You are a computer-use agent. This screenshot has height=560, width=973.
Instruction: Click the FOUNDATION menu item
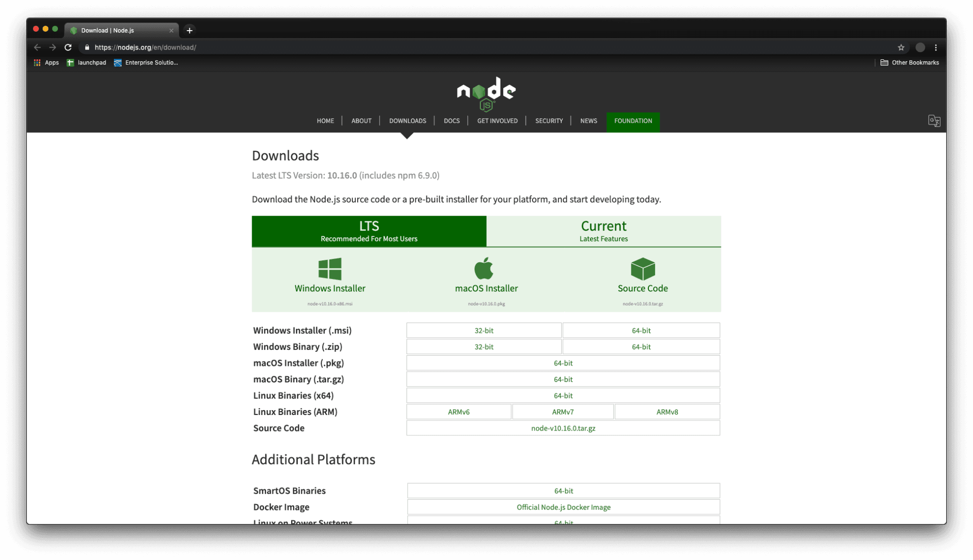[633, 120]
